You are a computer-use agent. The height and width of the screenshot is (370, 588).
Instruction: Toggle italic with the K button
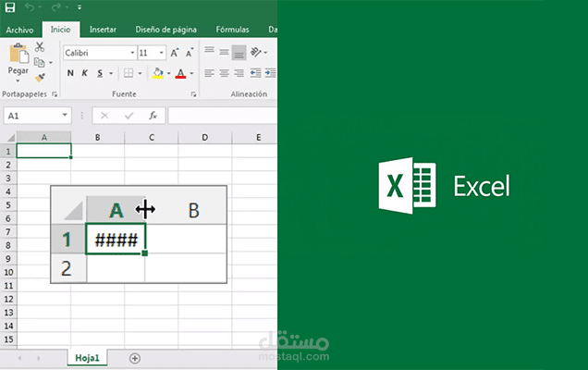tap(85, 73)
